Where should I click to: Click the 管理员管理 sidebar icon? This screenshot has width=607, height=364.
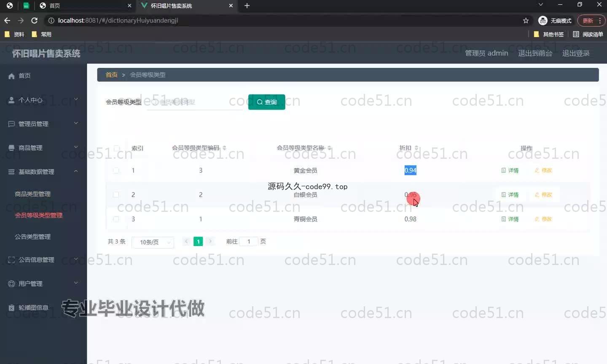11,124
